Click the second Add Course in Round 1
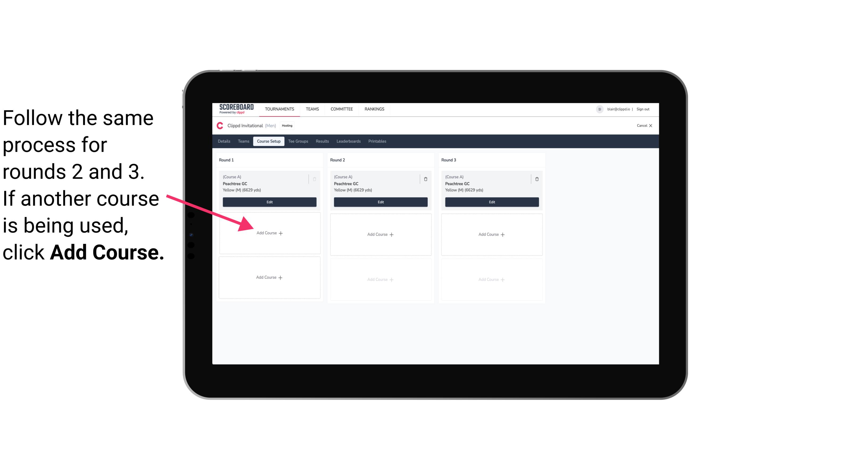868x467 pixels. click(270, 277)
